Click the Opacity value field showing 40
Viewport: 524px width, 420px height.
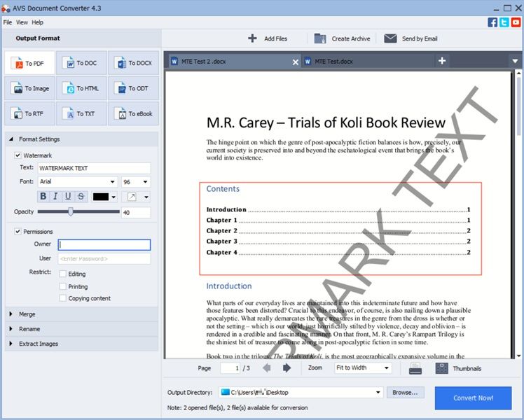click(136, 212)
